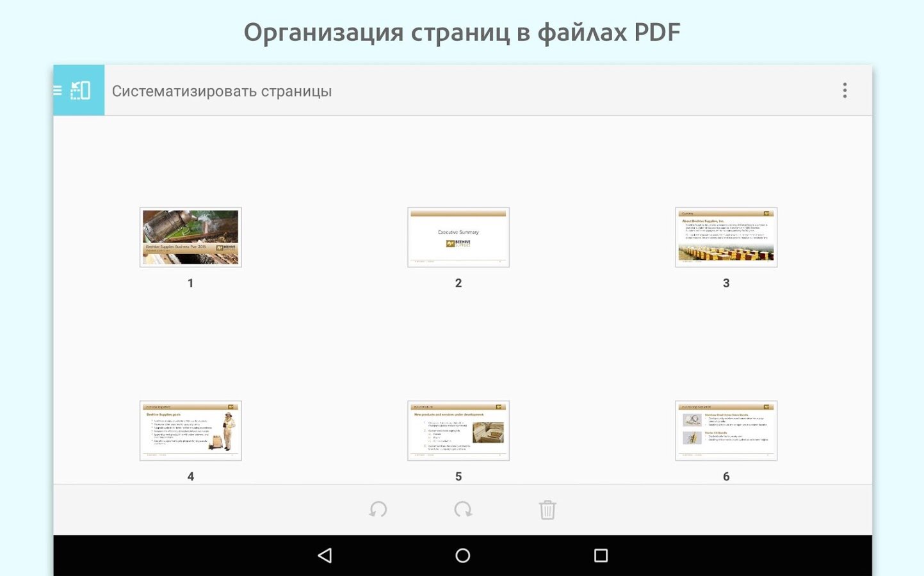Rotate selected pages clockwise

(462, 509)
